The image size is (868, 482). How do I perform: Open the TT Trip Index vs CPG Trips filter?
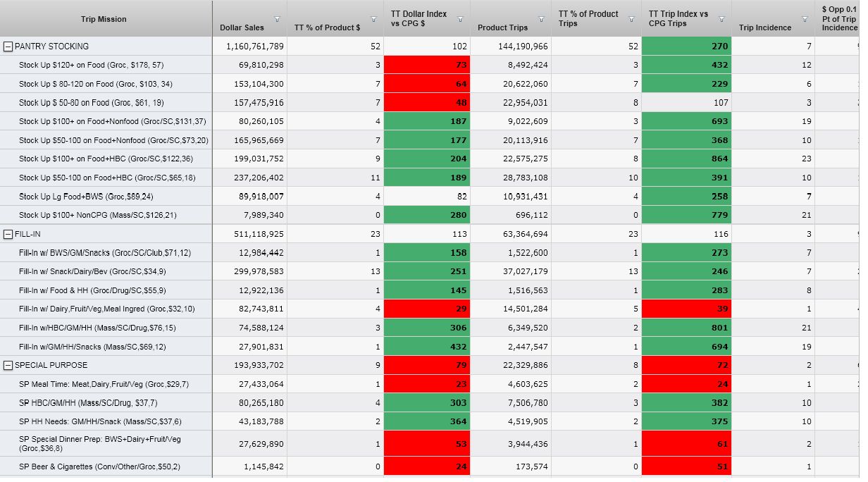click(x=721, y=19)
